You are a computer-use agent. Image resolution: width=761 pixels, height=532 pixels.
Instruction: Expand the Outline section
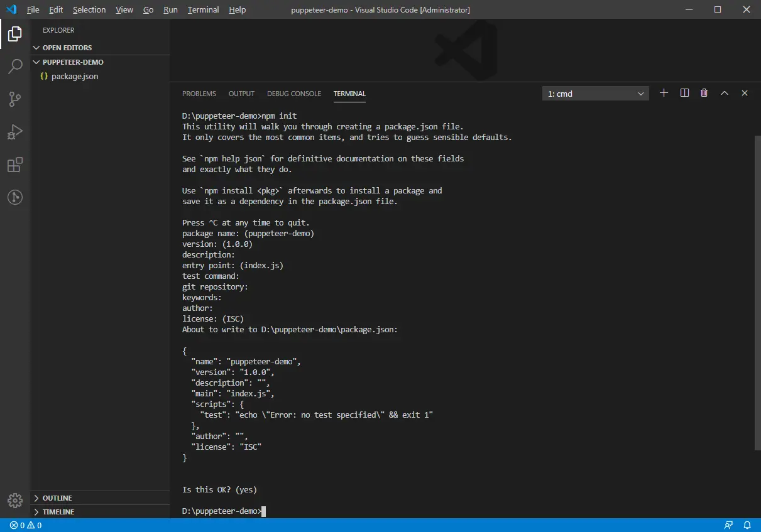100,498
